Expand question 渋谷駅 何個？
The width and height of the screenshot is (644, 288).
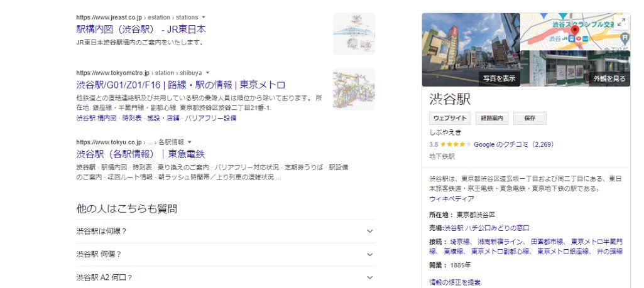226,254
